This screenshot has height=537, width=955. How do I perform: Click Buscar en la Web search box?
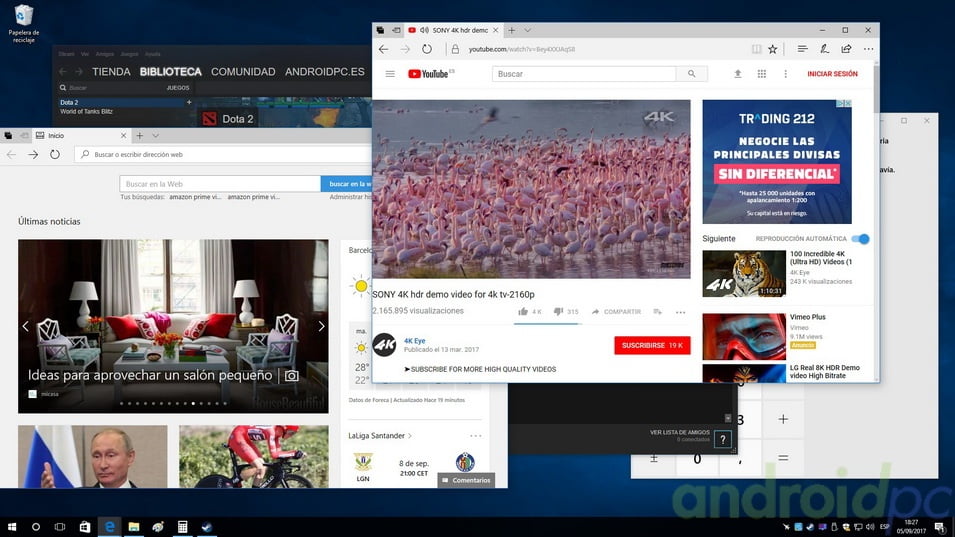pos(220,184)
